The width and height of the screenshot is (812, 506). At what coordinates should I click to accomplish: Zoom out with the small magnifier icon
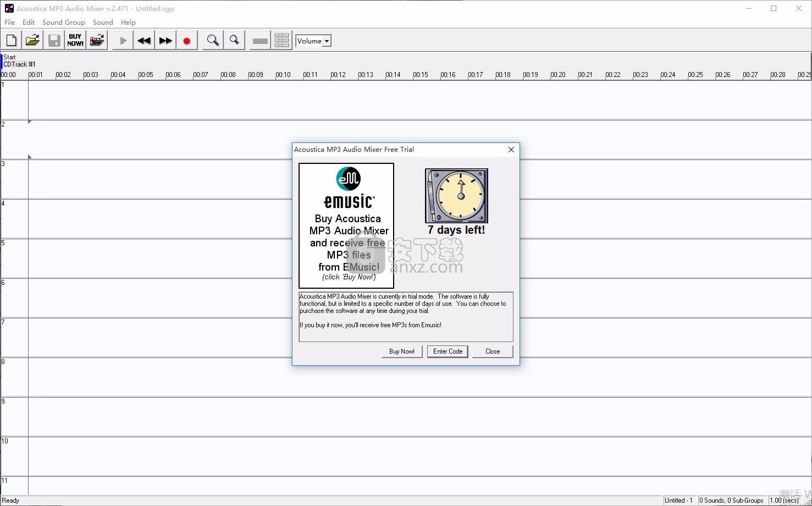pyautogui.click(x=234, y=41)
